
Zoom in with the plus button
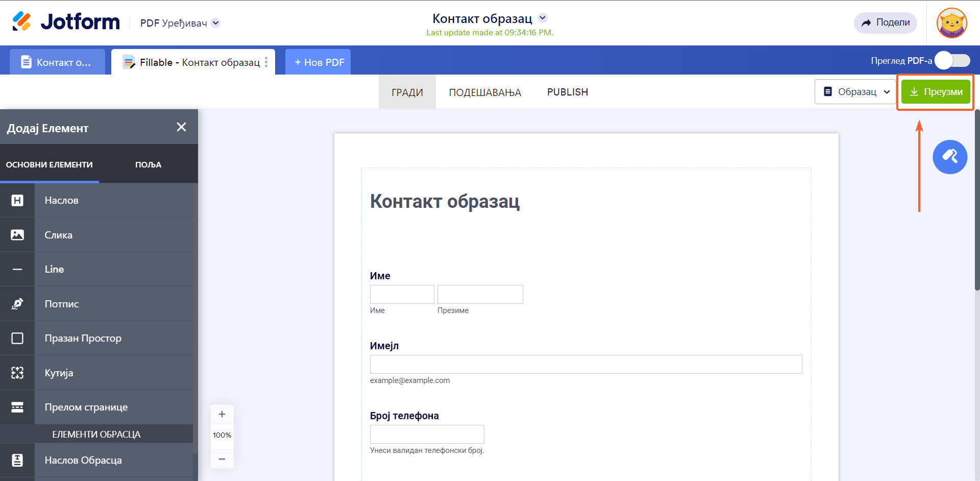tap(222, 414)
